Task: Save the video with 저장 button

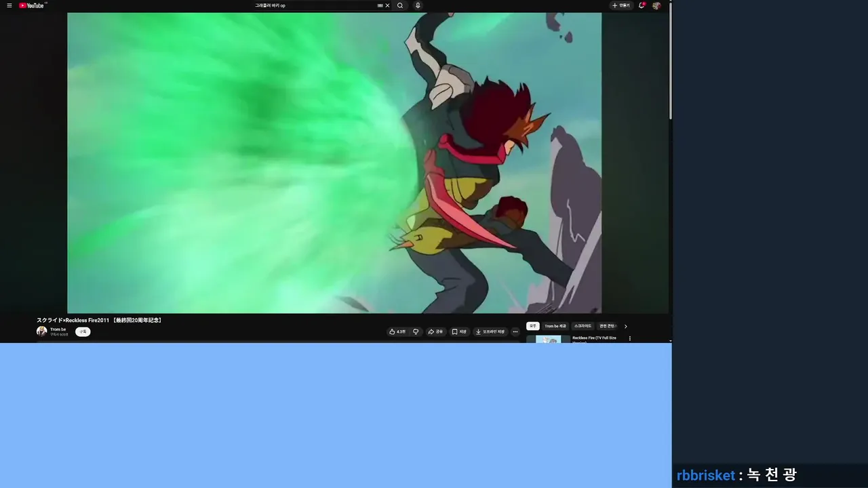Action: pyautogui.click(x=459, y=331)
